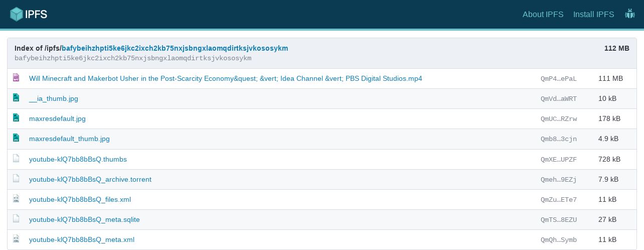644x250 pixels.
Task: Open the maxresdefault.jpg file link
Action: 57,119
